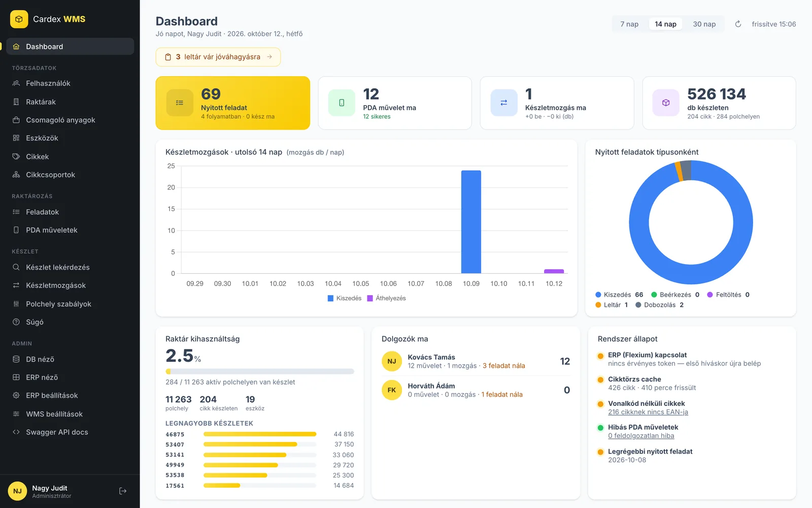Click the Dashboard home icon in sidebar
812x508 pixels.
pos(16,46)
